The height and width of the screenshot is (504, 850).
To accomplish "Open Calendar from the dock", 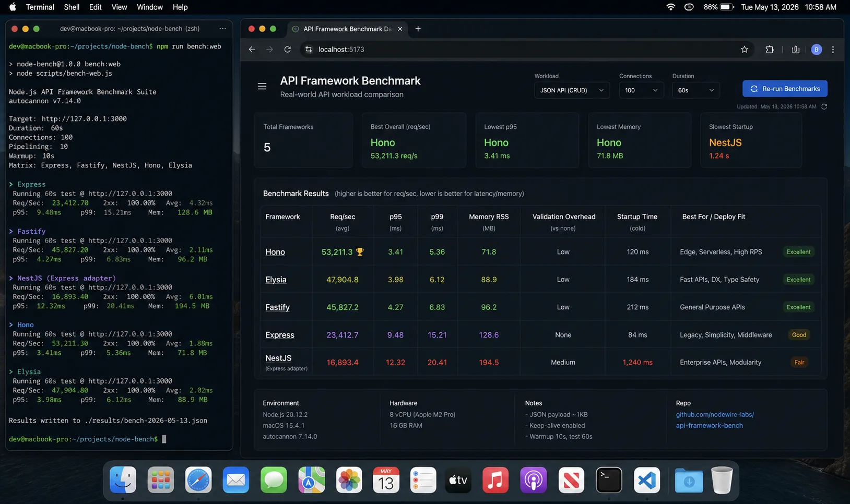I will (386, 479).
